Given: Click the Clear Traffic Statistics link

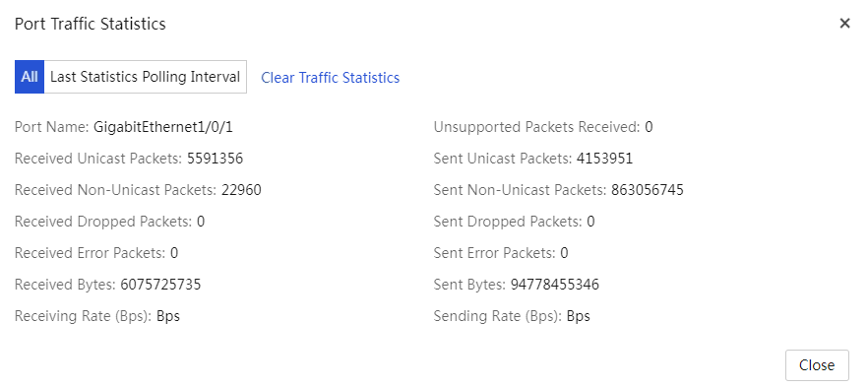Looking at the screenshot, I should pyautogui.click(x=331, y=78).
